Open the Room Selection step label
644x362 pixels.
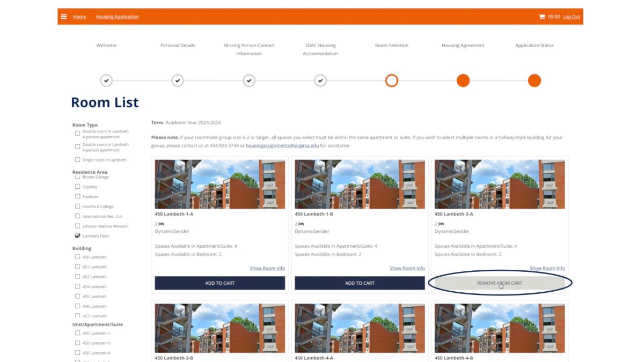[392, 46]
